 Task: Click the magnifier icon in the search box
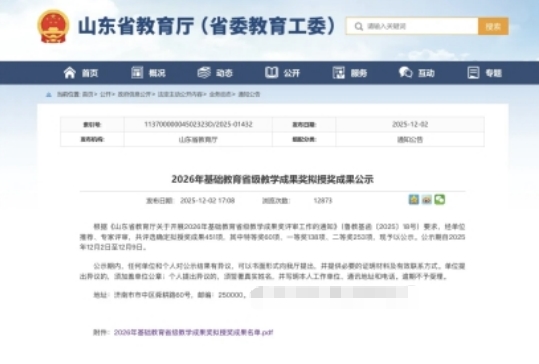pos(359,26)
